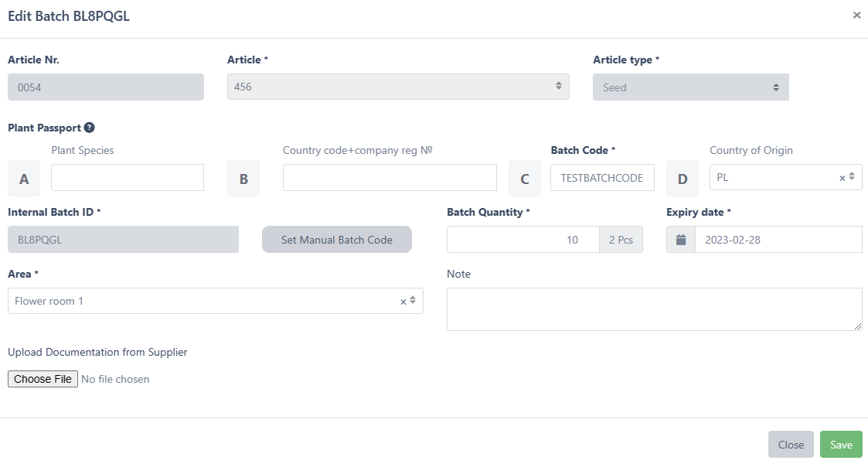Click into the Note text area

pos(654,309)
